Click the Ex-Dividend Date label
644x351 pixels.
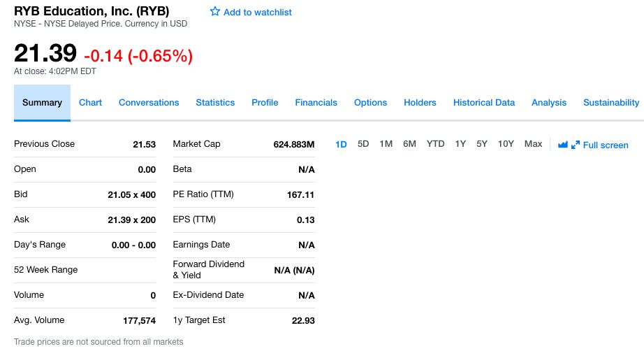[x=208, y=294]
